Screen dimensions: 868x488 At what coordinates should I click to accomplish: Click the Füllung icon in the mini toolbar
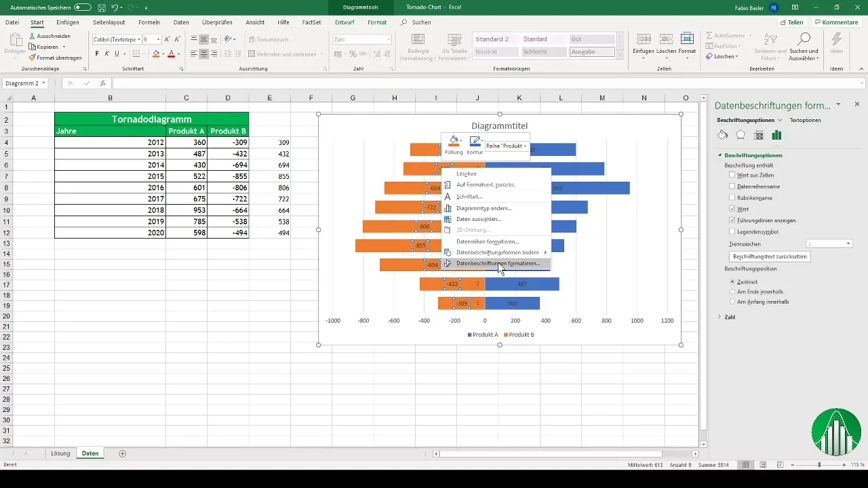[x=454, y=141]
